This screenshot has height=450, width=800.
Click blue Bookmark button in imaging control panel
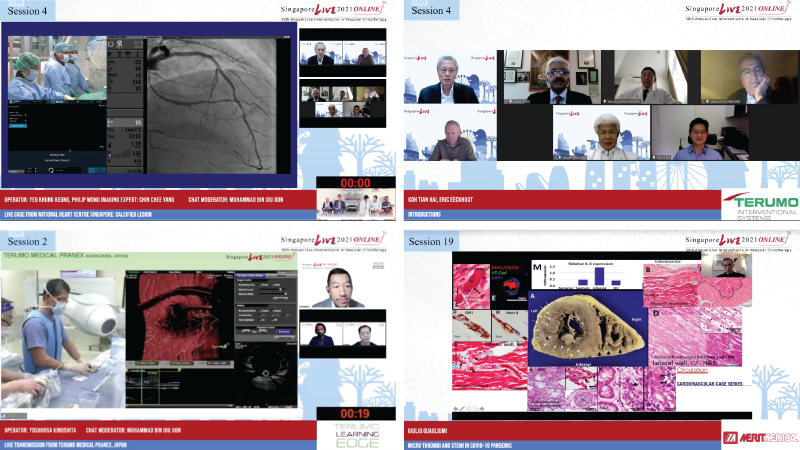click(x=284, y=332)
